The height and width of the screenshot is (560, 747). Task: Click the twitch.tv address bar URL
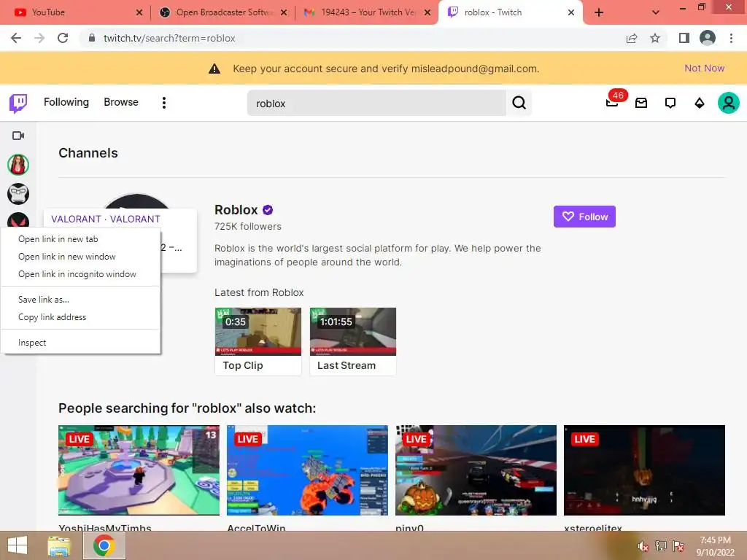click(169, 38)
